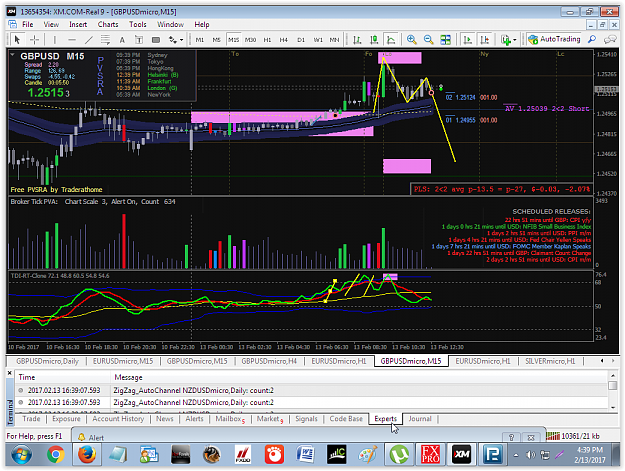The width and height of the screenshot is (625, 471).
Task: Open the Window menu
Action: point(170,24)
